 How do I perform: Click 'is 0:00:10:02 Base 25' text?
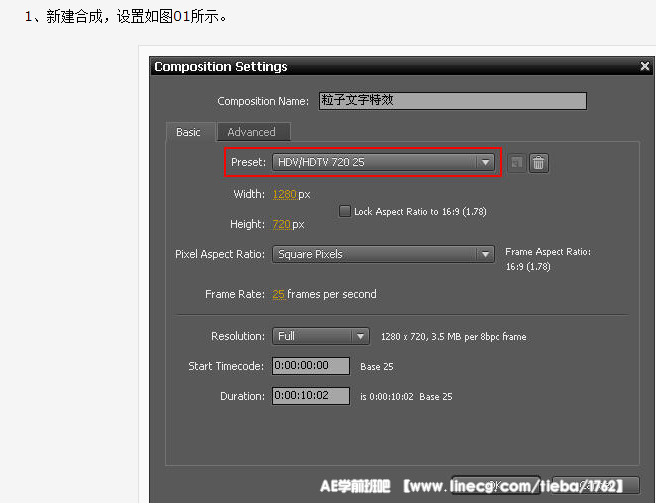point(406,397)
